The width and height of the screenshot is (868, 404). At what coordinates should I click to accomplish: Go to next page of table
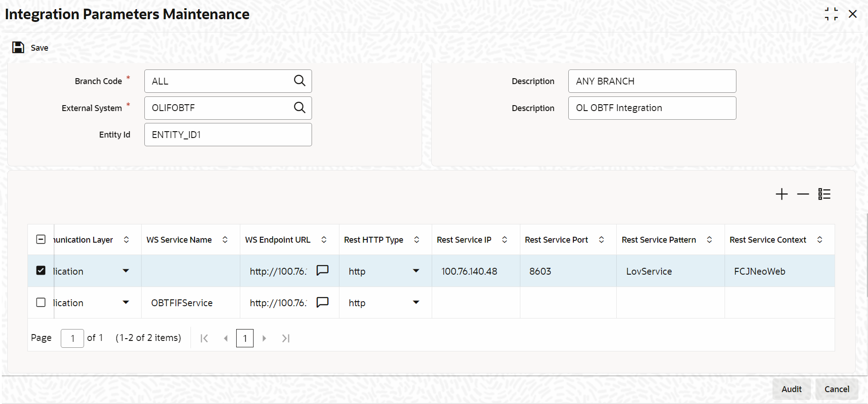tap(264, 338)
